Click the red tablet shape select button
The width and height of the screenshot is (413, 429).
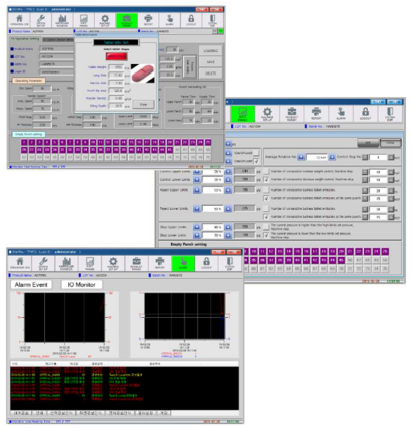click(x=116, y=56)
